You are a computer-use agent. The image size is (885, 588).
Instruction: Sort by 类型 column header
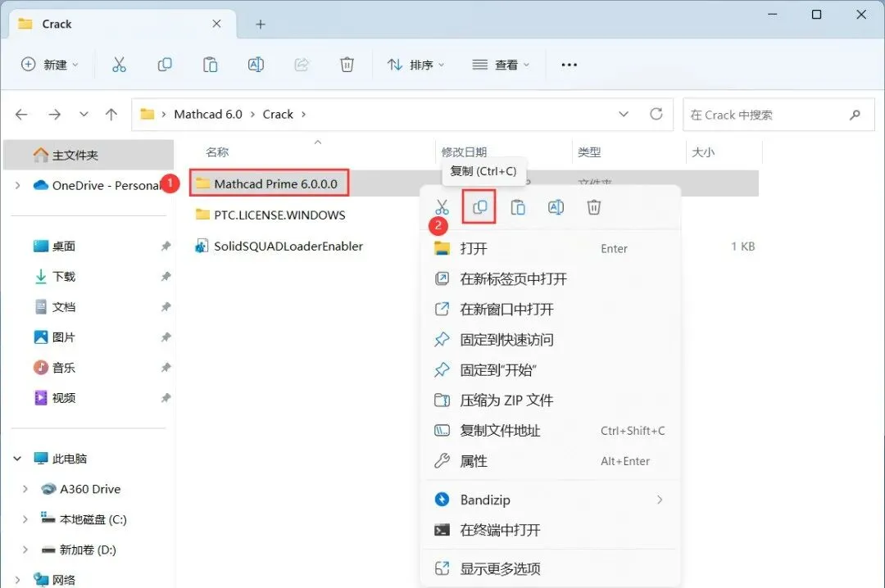click(x=589, y=152)
